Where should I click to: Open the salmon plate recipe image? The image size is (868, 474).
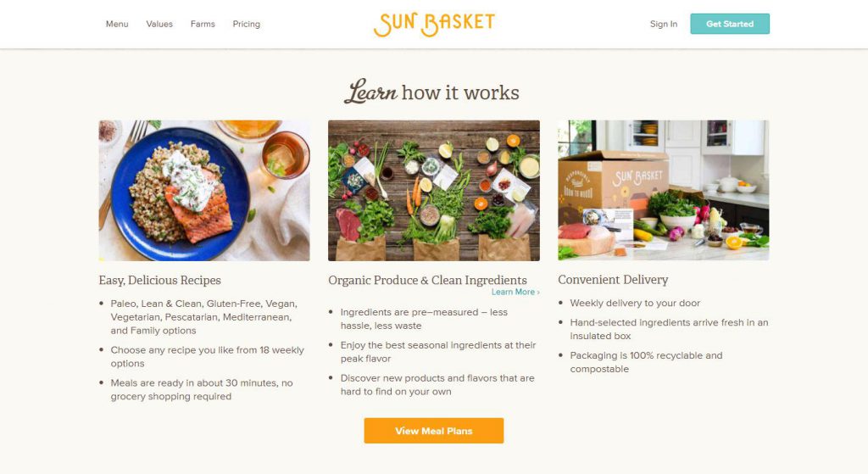204,191
